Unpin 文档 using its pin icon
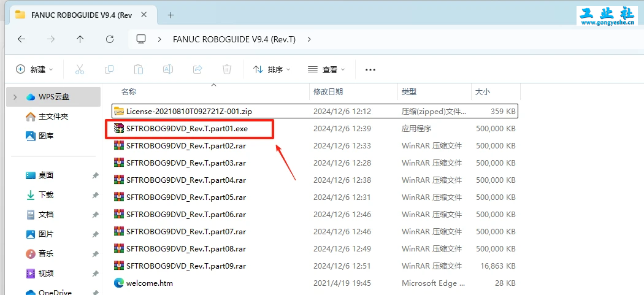644x295 pixels. pos(95,215)
